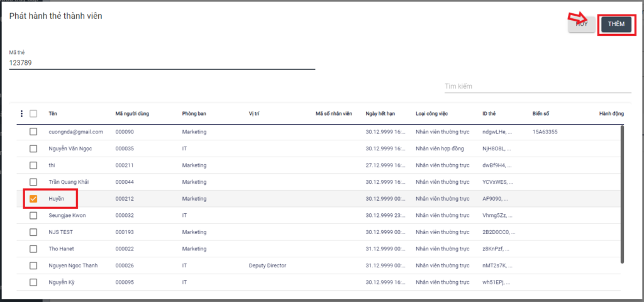
Task: Check the Seungjae Kwon row checkbox
Action: point(33,216)
